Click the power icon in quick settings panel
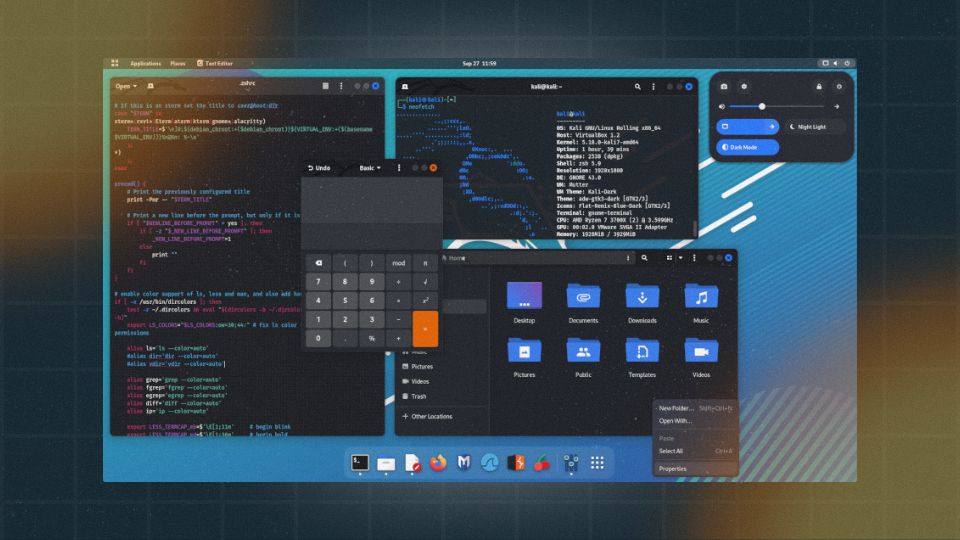 pos(839,86)
